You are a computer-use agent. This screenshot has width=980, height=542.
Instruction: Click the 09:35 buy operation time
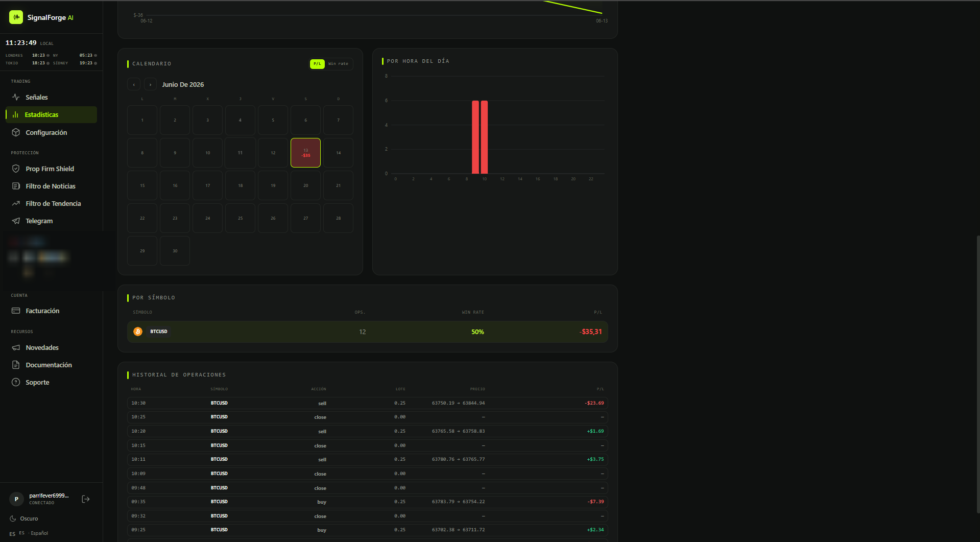[138, 502]
